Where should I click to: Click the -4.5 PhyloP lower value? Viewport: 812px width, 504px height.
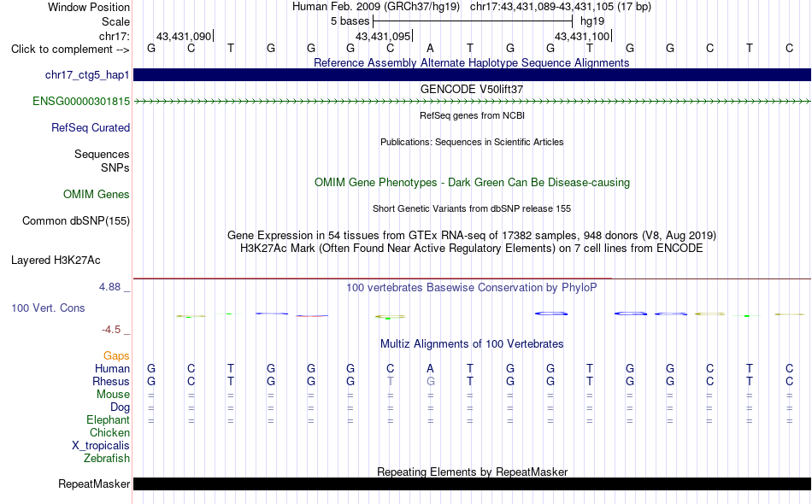tap(111, 330)
